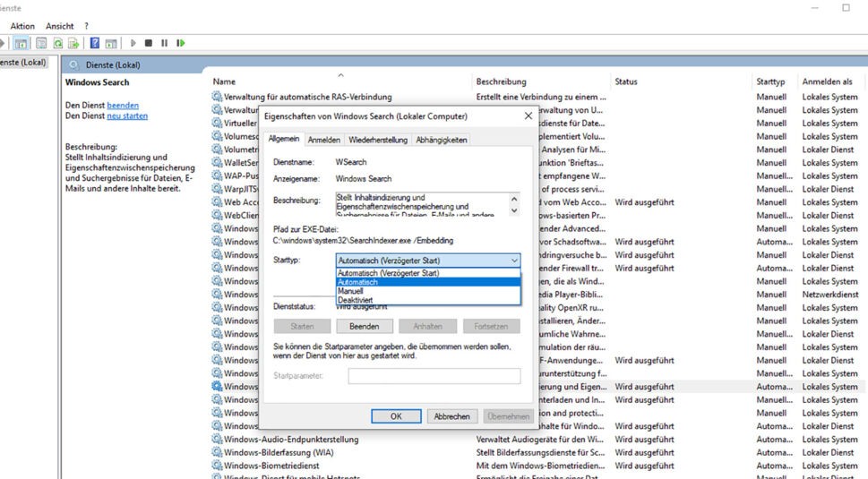
Task: Click gear icon of Verwaltung für automatische RAS-Verbindung
Action: [x=217, y=96]
